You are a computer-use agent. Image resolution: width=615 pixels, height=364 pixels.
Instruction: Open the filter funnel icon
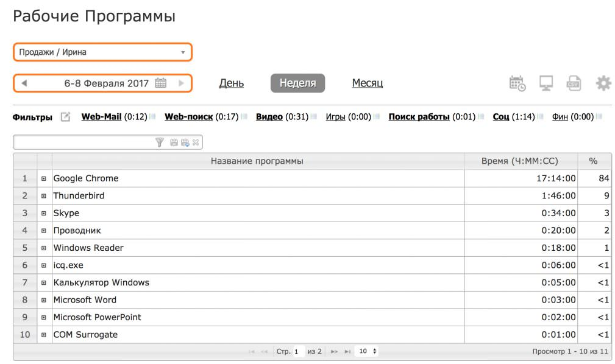click(x=160, y=142)
